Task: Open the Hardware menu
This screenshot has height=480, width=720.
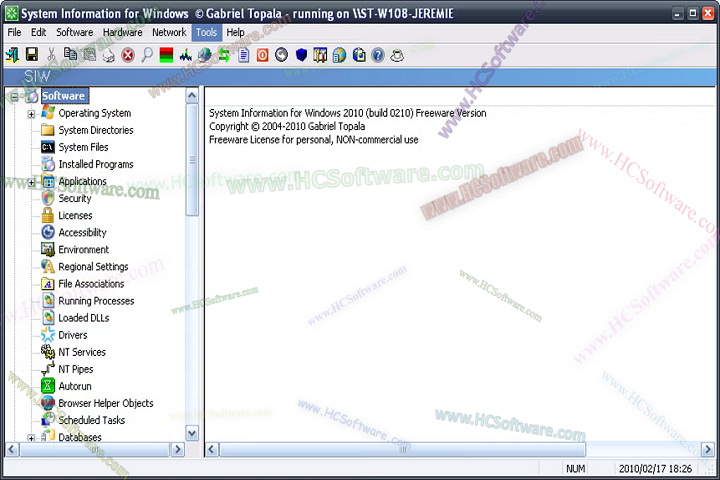Action: pos(123,33)
